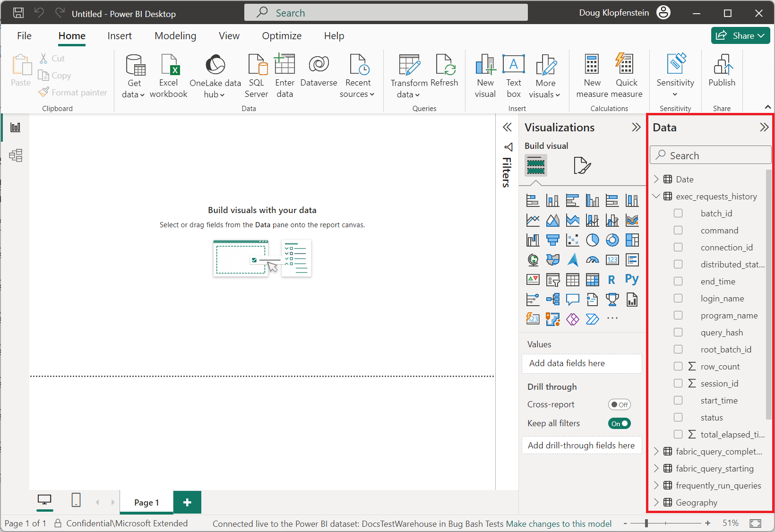Enable the Cross-report toggle
Screen dimensions: 775x532
[x=619, y=404]
